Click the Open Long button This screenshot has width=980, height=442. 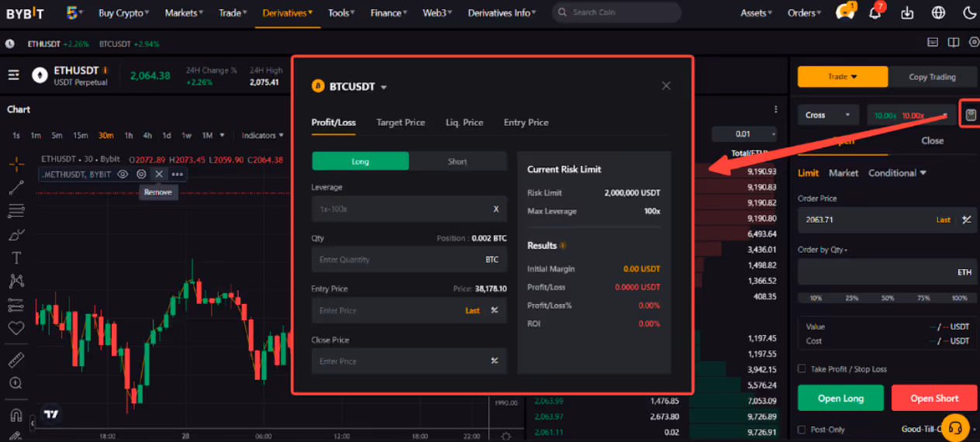point(841,398)
